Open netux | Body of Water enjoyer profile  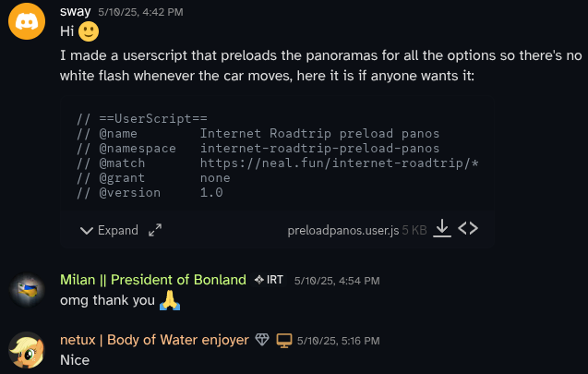pos(154,340)
